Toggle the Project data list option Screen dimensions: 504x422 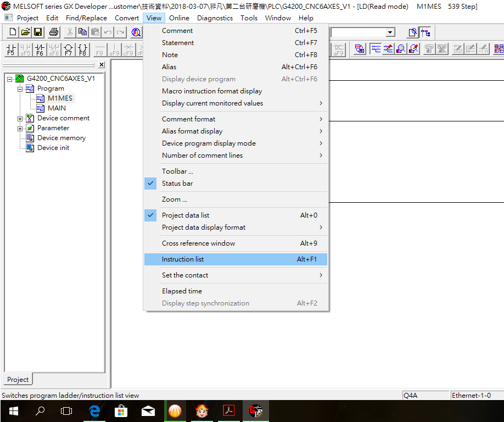[186, 215]
